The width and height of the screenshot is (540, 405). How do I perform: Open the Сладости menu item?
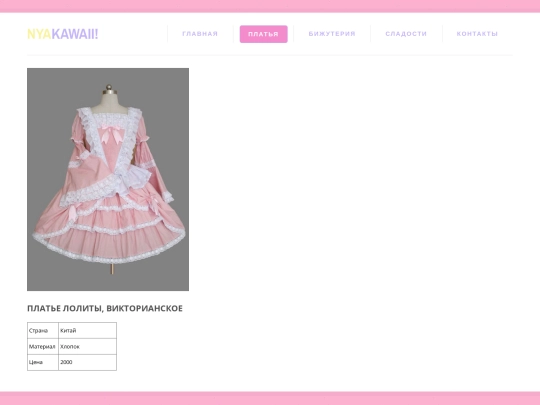tap(406, 34)
